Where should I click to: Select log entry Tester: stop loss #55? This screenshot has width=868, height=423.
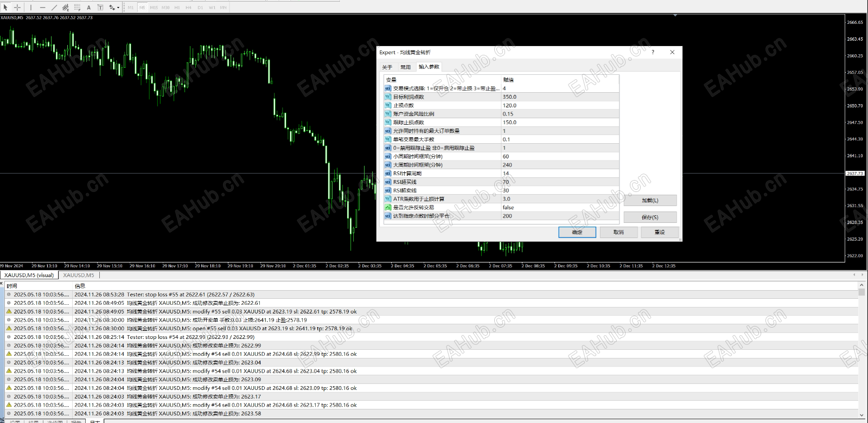431,294
